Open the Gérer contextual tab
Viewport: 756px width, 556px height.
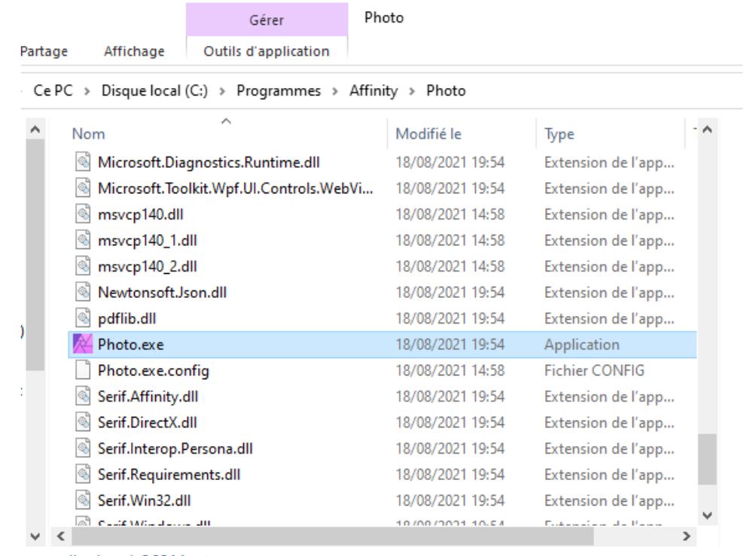(267, 20)
